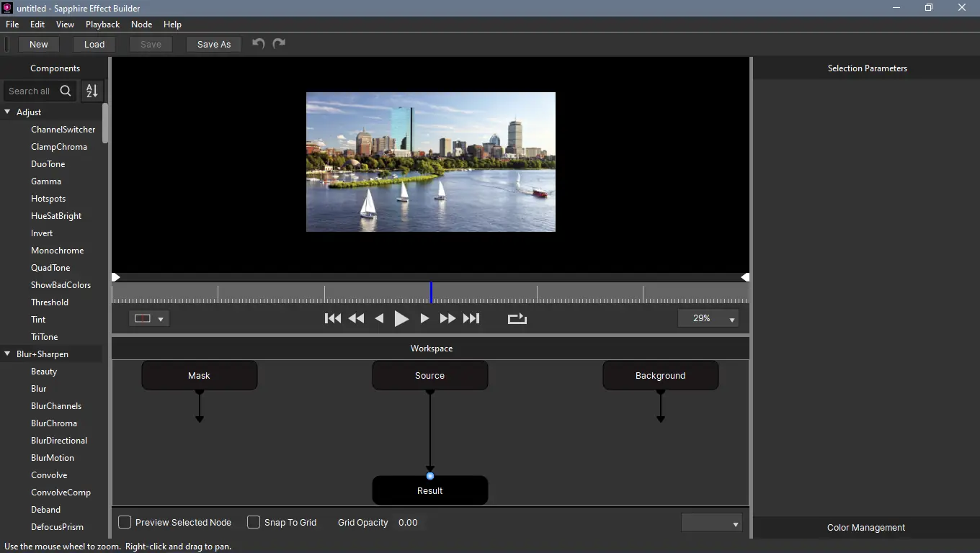
Task: Skip to the last frame
Action: click(x=471, y=318)
